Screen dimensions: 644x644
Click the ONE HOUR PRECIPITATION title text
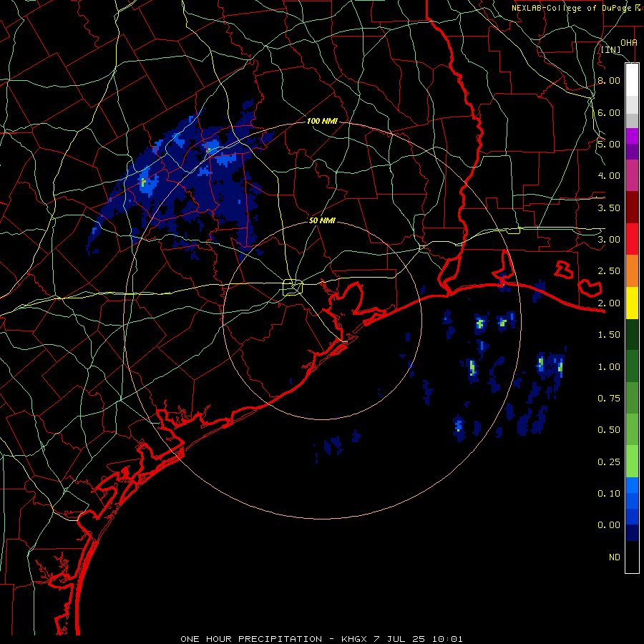click(x=251, y=639)
